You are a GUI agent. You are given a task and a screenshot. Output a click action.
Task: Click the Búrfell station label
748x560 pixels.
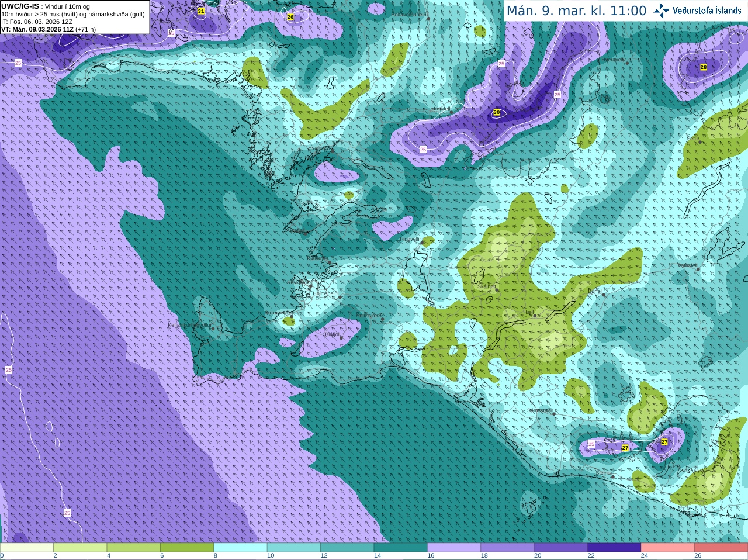595,291
